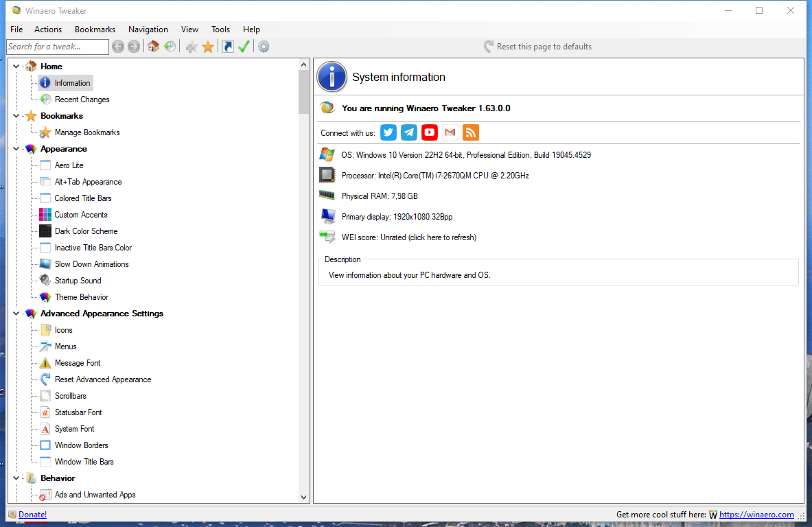
Task: Click the Startup Sound speaker icon
Action: (x=45, y=281)
